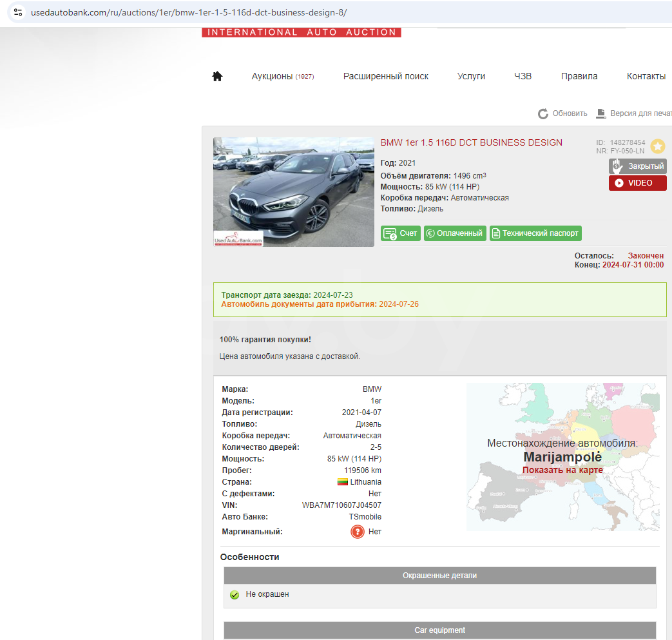Select the engine volume 1496 cm³

[470, 176]
